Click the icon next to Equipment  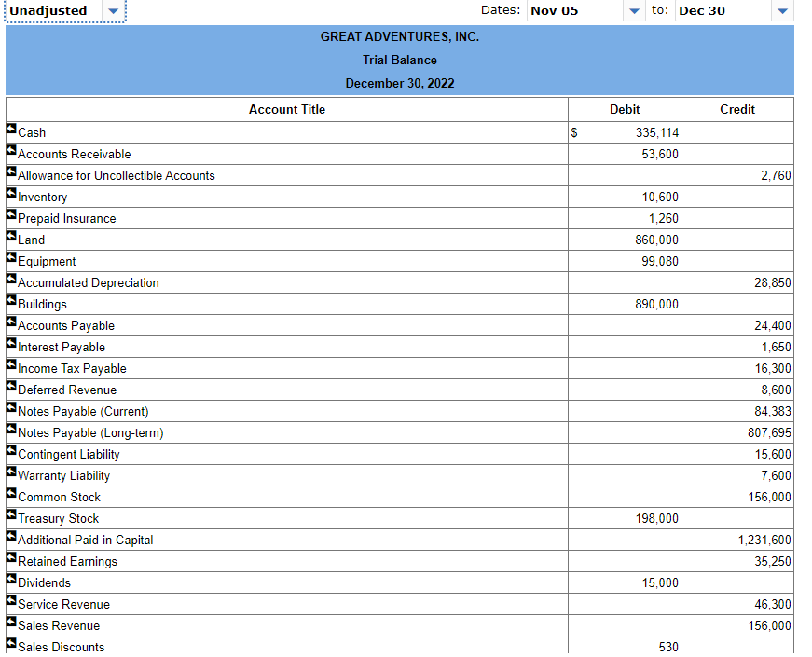coord(9,257)
